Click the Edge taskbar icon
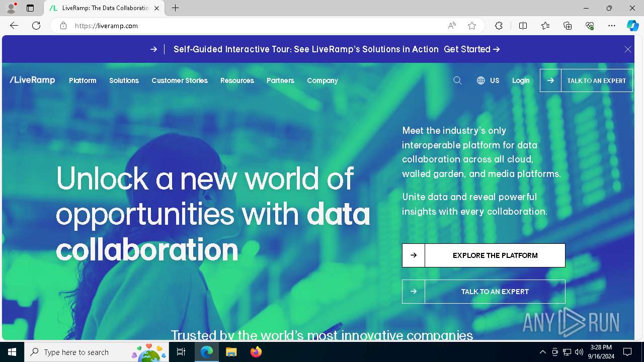 pyautogui.click(x=207, y=352)
